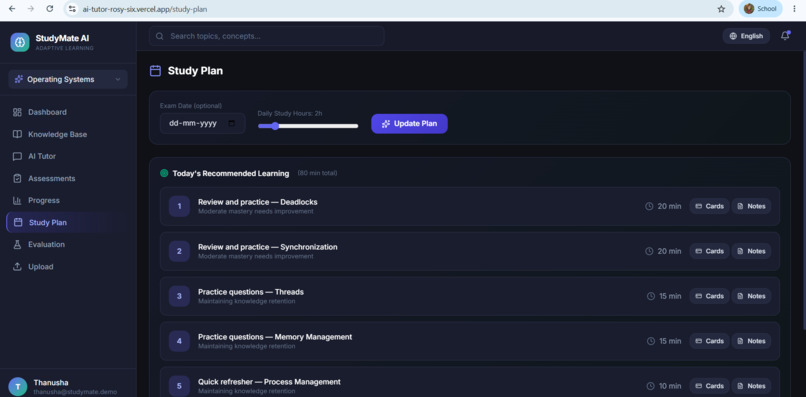Image resolution: width=806 pixels, height=397 pixels.
Task: Click the Study Plan calendar header icon
Action: point(155,71)
